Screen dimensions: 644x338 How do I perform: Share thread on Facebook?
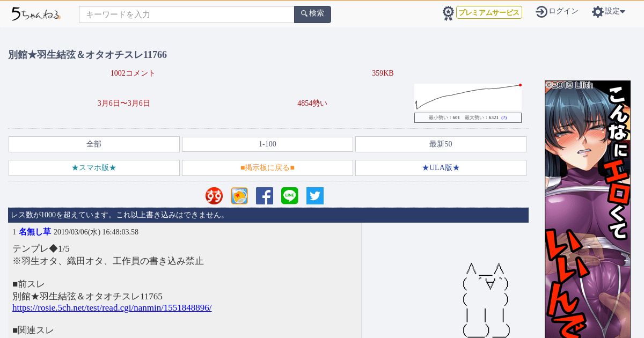[265, 196]
